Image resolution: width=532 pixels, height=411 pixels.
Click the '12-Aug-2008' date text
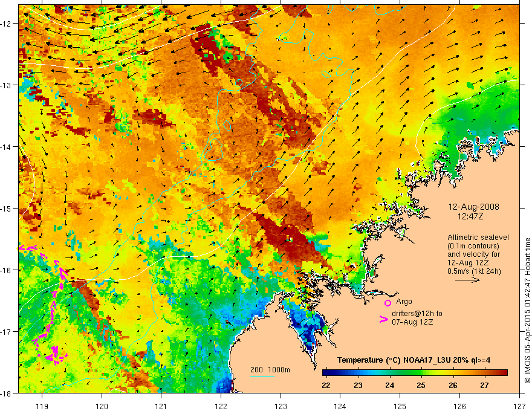473,207
